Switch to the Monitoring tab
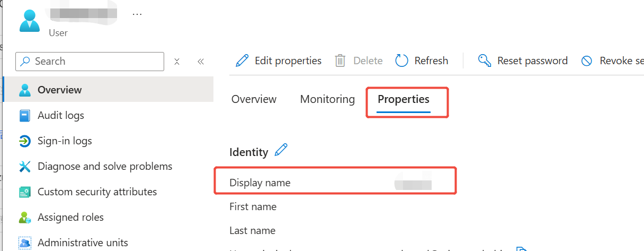The image size is (644, 251). (327, 99)
